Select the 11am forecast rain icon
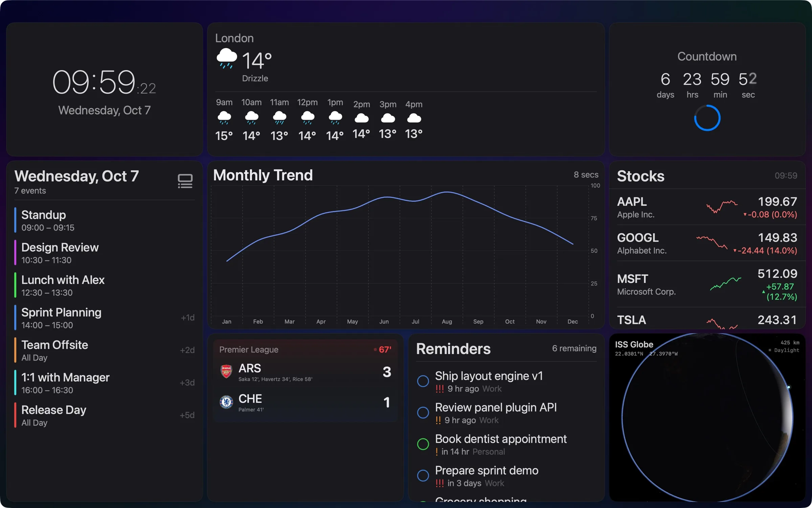Viewport: 812px width, 508px height. [279, 118]
